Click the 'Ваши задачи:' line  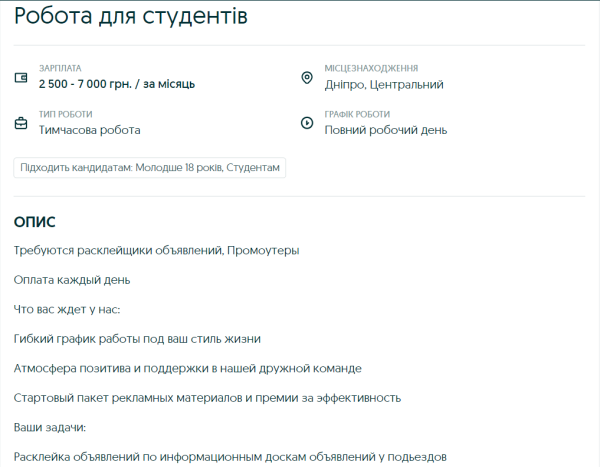(50, 428)
